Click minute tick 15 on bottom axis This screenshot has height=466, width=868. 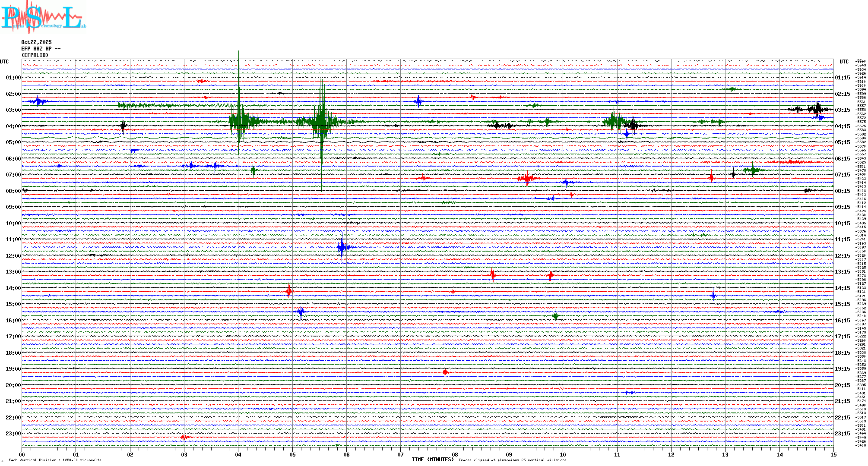(833, 454)
